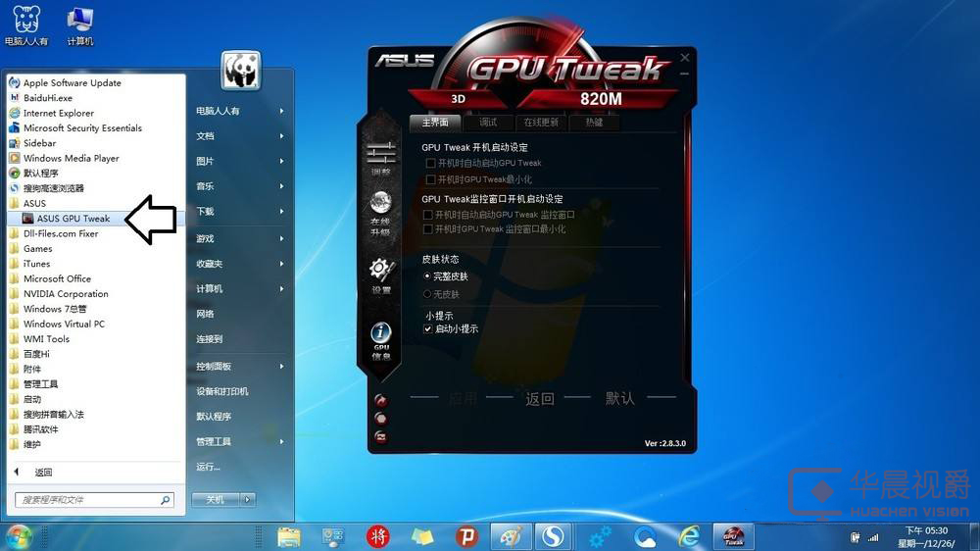Open the 计算机 desktop icon

80,25
